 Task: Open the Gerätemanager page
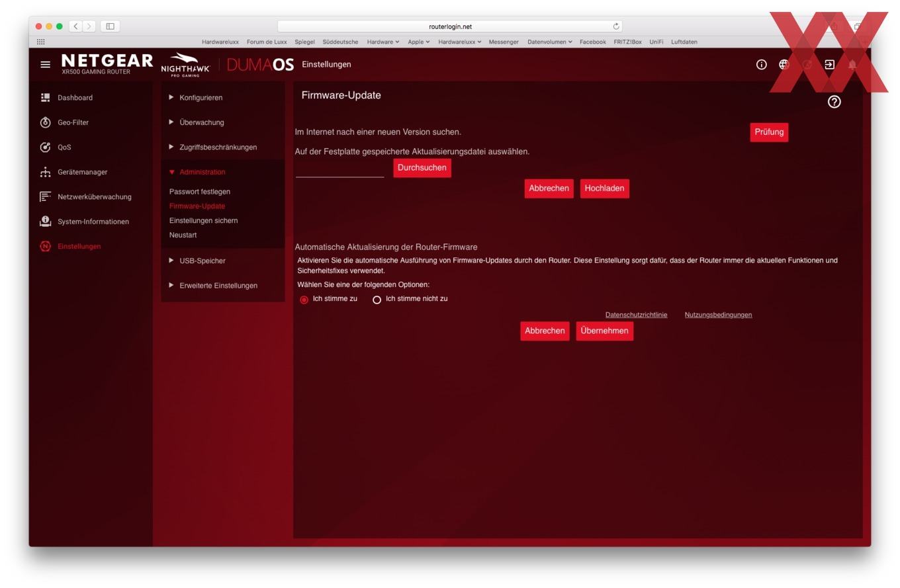click(x=82, y=172)
